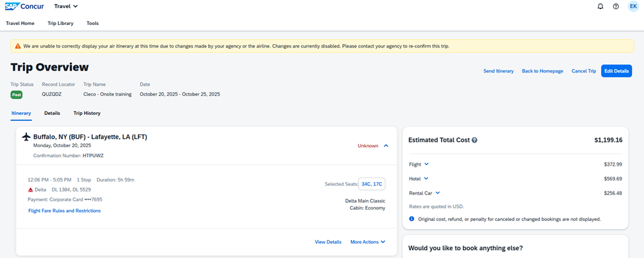Screen dimensions: 644x258
Task: Click the Flight amount $372.99
Action: [613, 164]
